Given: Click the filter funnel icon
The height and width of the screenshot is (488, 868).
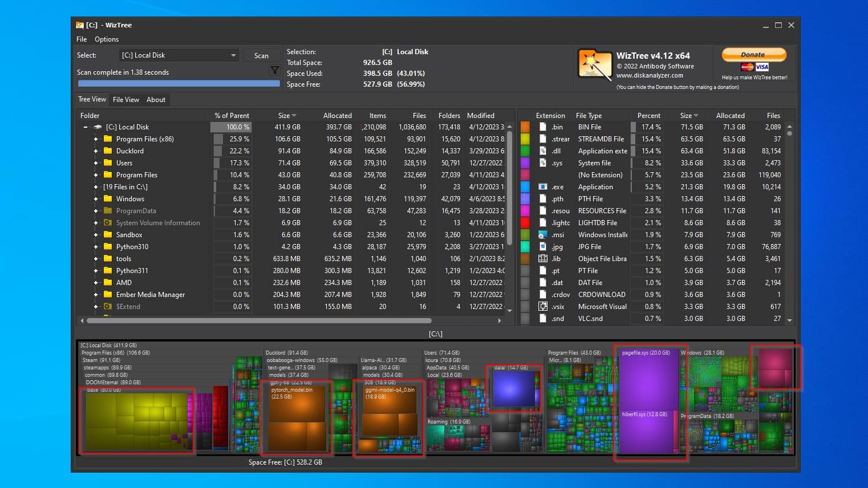Looking at the screenshot, I should [275, 70].
